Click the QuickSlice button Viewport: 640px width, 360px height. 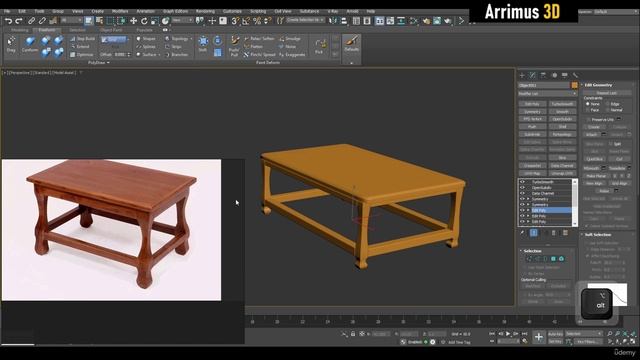[x=595, y=159]
